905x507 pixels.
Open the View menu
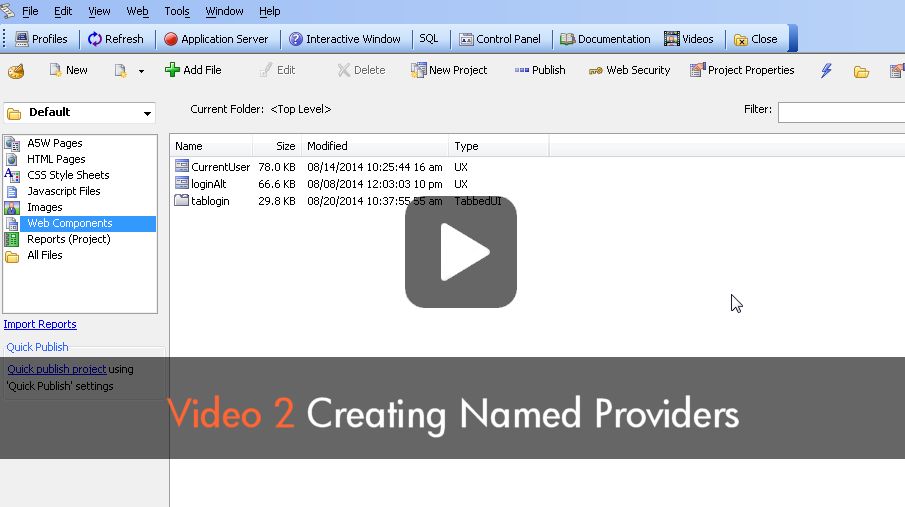(99, 11)
